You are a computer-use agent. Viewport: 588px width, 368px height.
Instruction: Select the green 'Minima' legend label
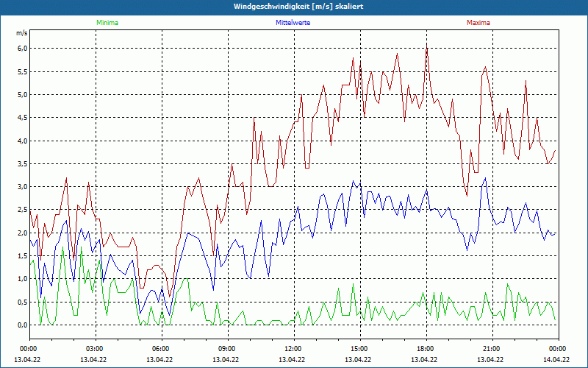107,23
